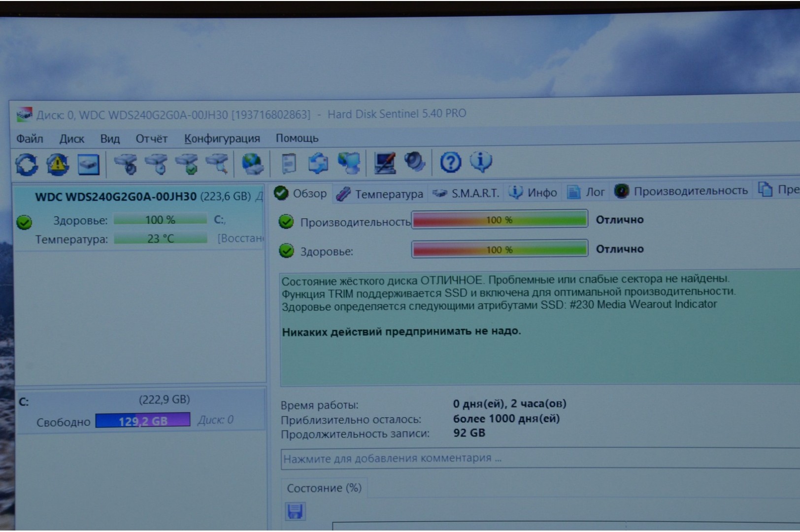Switch to the Температура tab
The height and width of the screenshot is (532, 800).
(x=380, y=194)
